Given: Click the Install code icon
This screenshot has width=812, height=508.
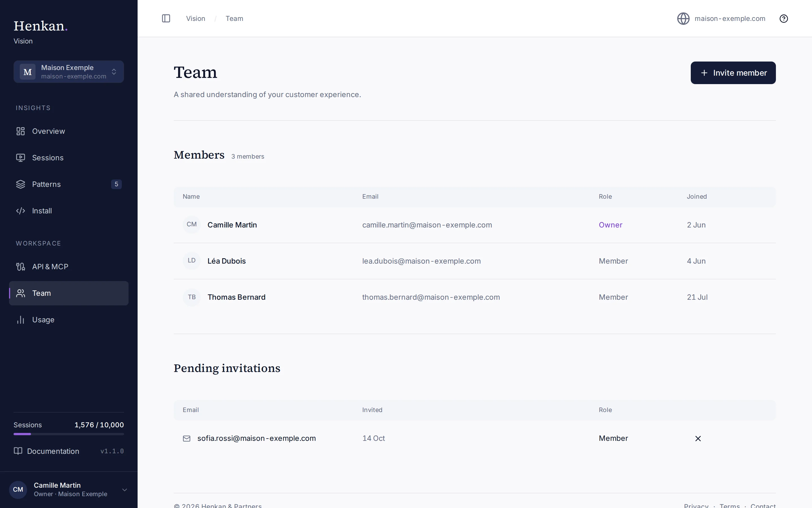Looking at the screenshot, I should (21, 211).
